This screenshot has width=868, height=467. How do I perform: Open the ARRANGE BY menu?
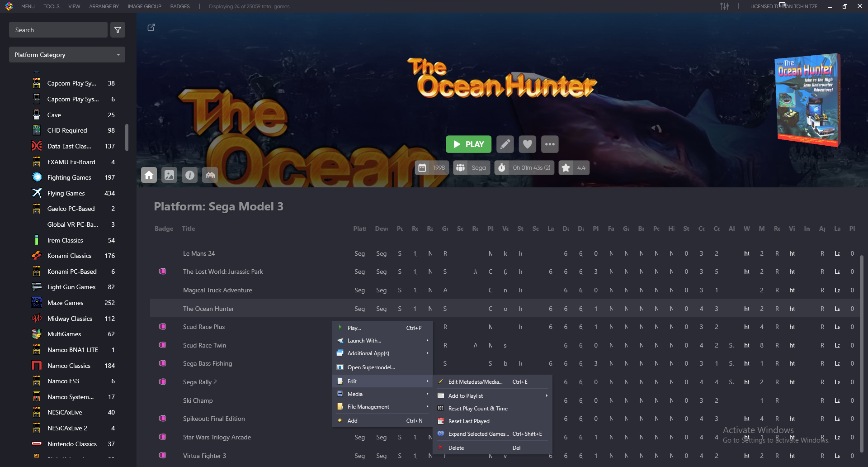[104, 6]
